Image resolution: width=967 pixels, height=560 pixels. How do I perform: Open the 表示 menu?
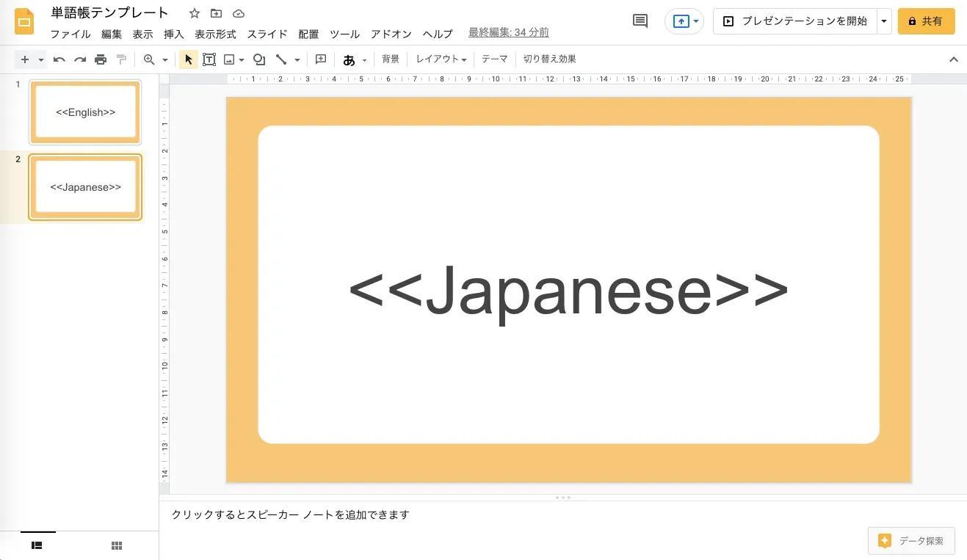click(x=143, y=34)
